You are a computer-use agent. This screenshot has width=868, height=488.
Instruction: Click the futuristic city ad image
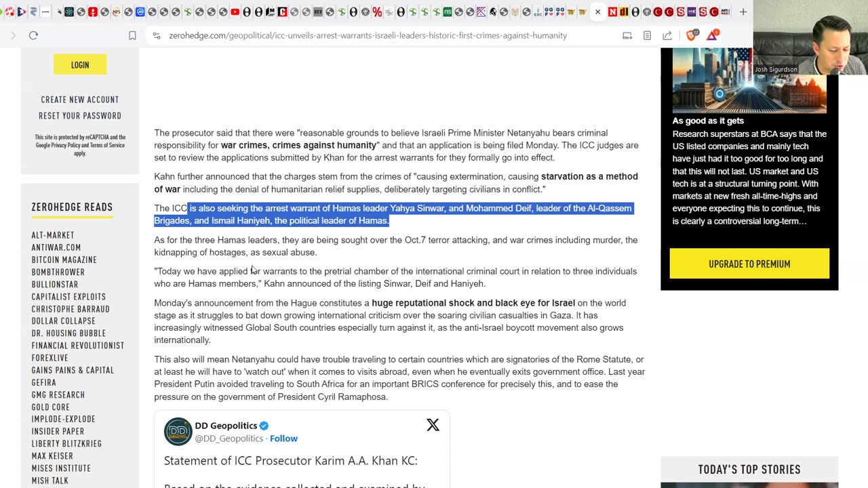(x=749, y=80)
